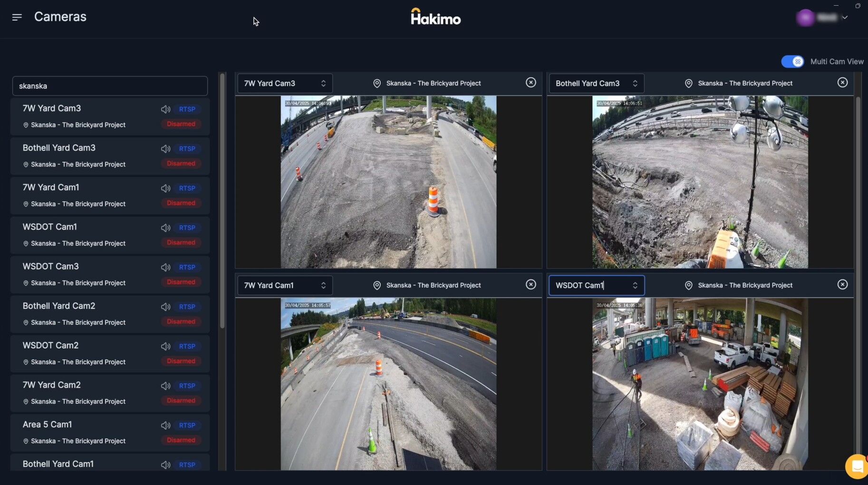868x485 pixels.
Task: Click the camera list vertical scrollbar
Action: (222, 200)
